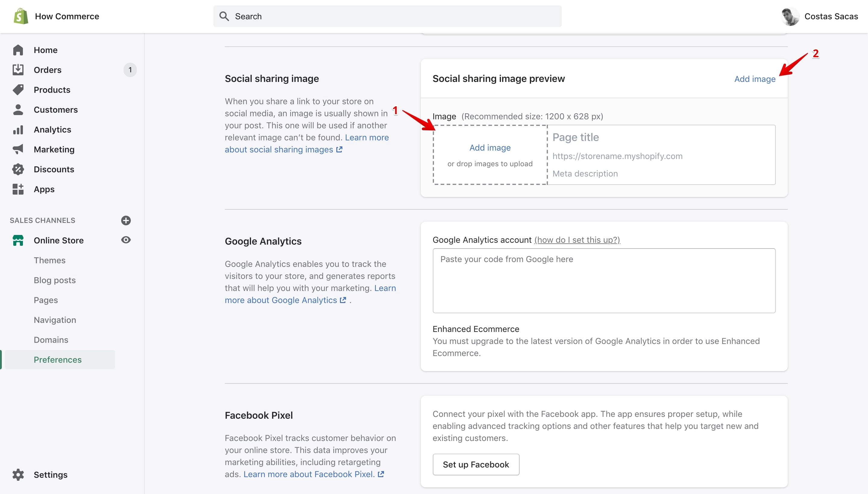View online store via eye icon
The width and height of the screenshot is (868, 494).
click(x=126, y=240)
